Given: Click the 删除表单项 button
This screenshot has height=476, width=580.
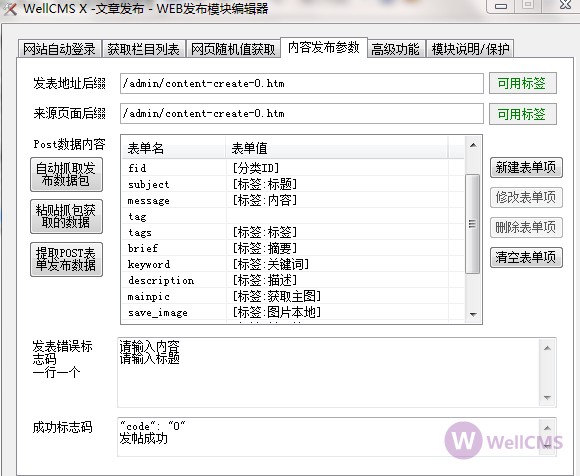Looking at the screenshot, I should click(x=526, y=227).
